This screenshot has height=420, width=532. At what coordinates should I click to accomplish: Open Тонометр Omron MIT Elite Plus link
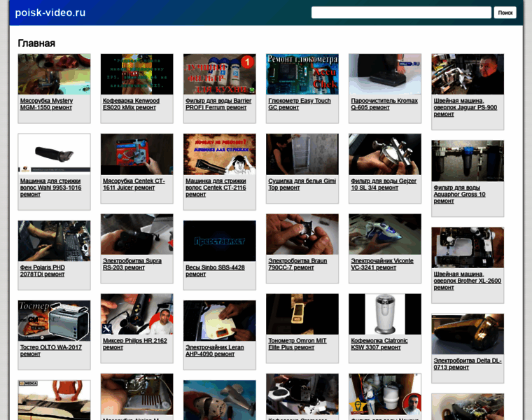[297, 344]
